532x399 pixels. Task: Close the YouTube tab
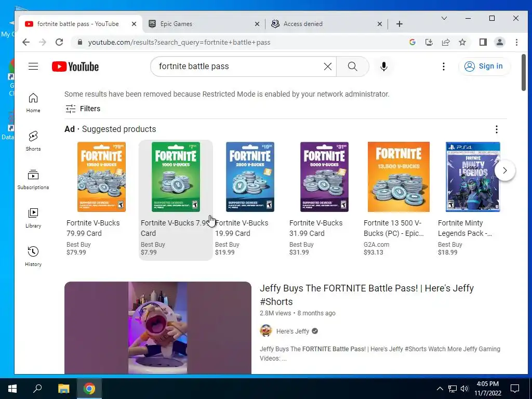pos(134,24)
